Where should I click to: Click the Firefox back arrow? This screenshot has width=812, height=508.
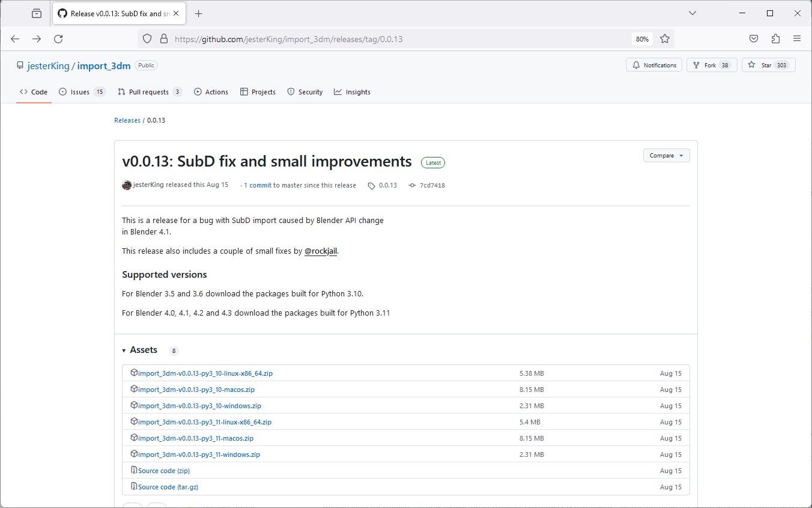[x=15, y=38]
